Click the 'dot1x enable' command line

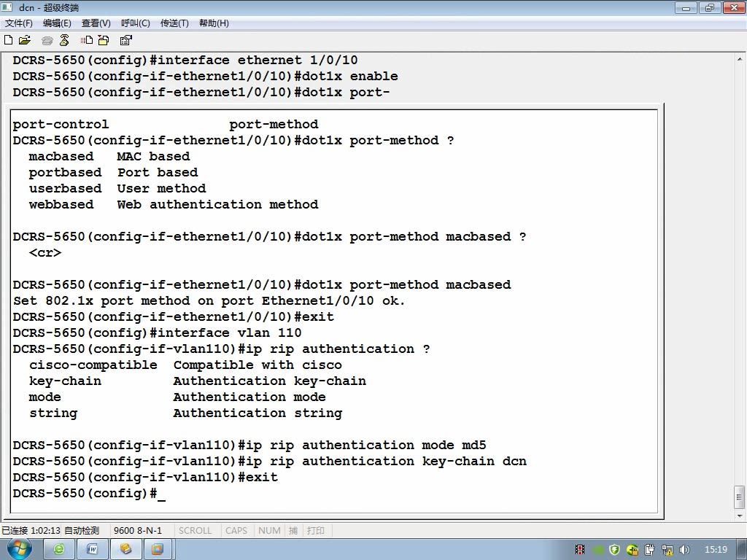pyautogui.click(x=205, y=76)
